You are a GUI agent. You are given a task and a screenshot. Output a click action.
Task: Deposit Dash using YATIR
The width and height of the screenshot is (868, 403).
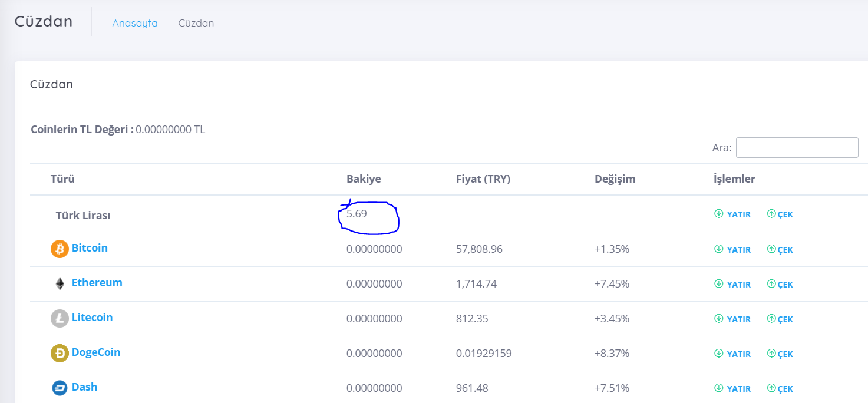tap(732, 389)
